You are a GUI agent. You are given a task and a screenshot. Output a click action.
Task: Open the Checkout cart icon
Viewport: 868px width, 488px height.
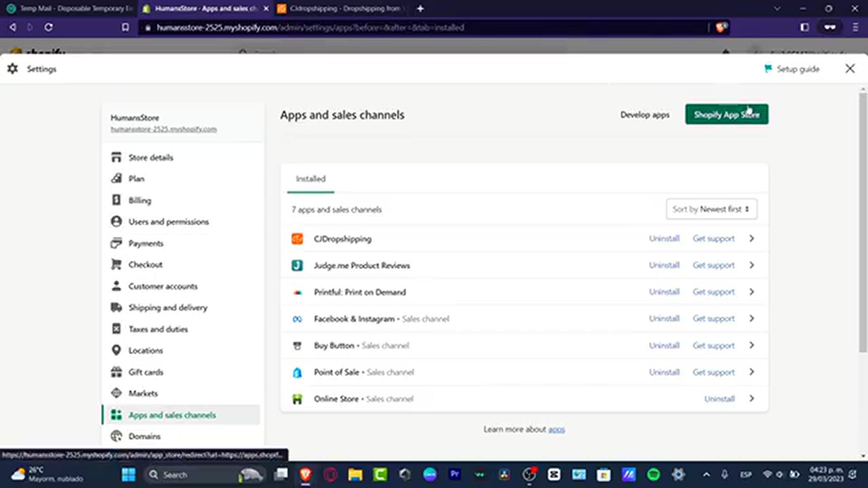(x=116, y=264)
